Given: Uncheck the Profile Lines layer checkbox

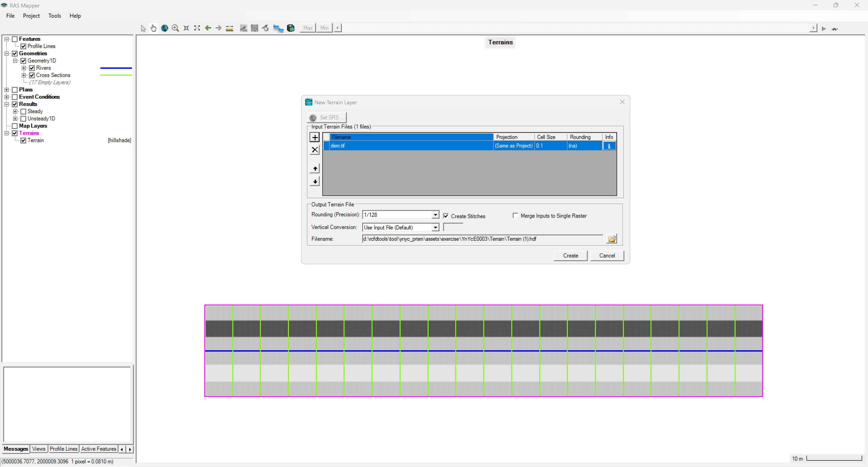Looking at the screenshot, I should point(23,46).
